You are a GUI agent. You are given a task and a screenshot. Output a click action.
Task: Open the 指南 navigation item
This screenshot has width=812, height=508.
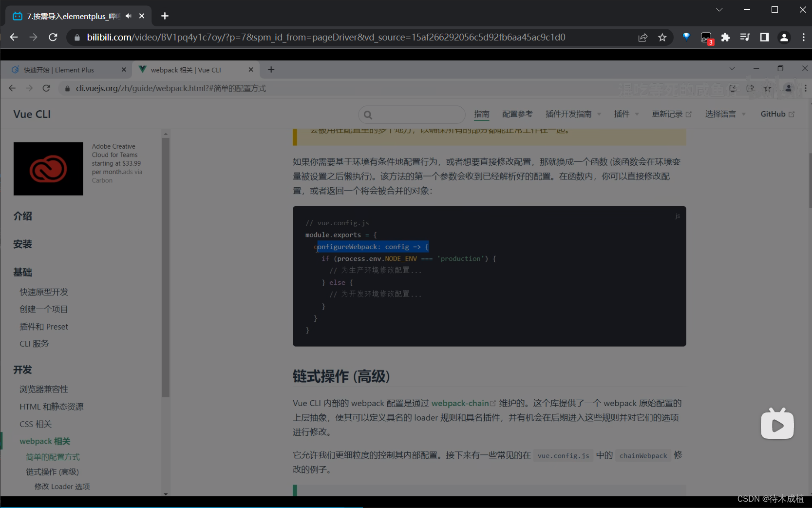[482, 114]
